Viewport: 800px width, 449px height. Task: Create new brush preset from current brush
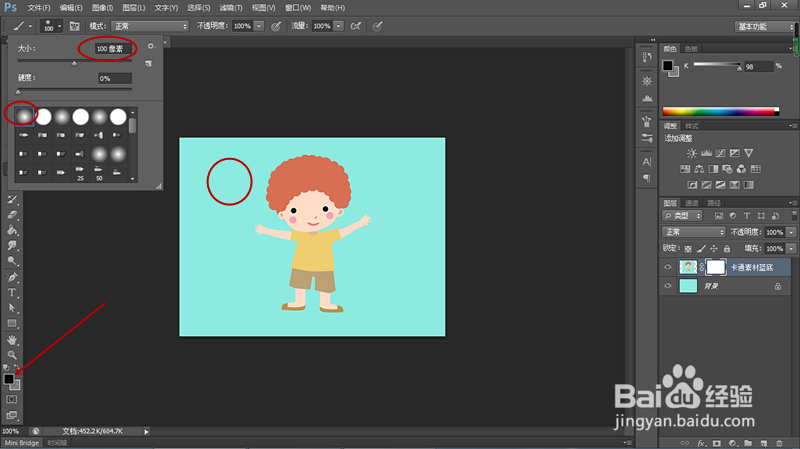point(148,63)
